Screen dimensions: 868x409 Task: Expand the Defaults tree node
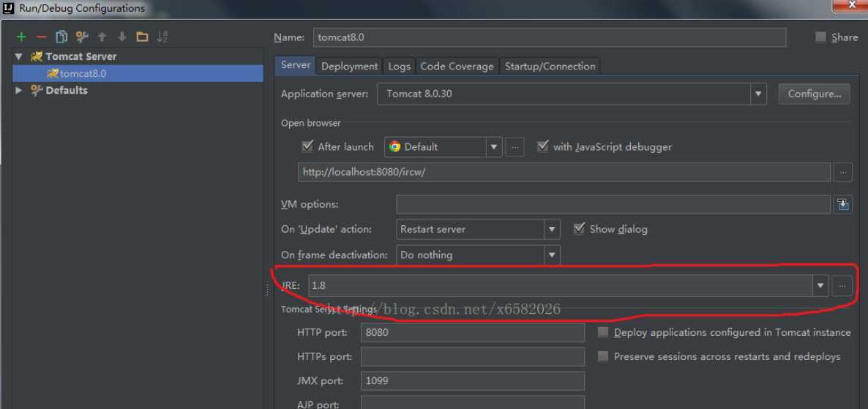click(19, 90)
